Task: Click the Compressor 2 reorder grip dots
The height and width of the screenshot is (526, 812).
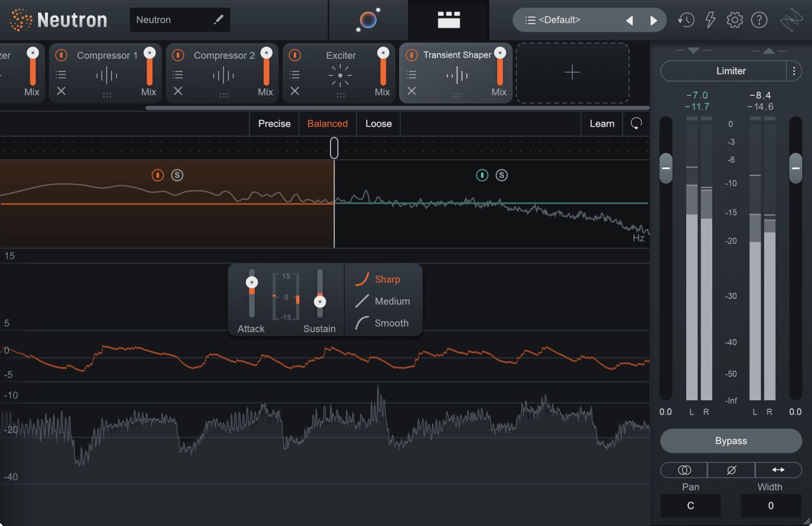Action: [224, 96]
